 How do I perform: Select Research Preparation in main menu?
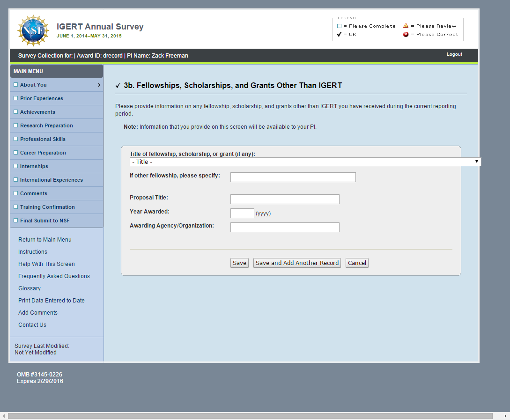(46, 125)
